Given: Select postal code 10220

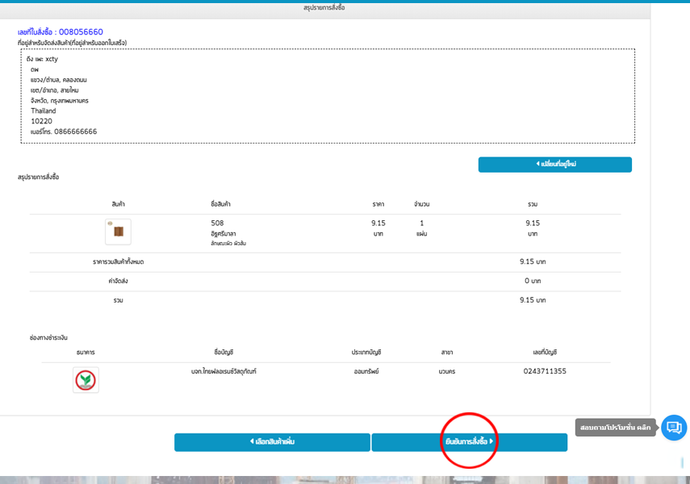Looking at the screenshot, I should (x=41, y=121).
